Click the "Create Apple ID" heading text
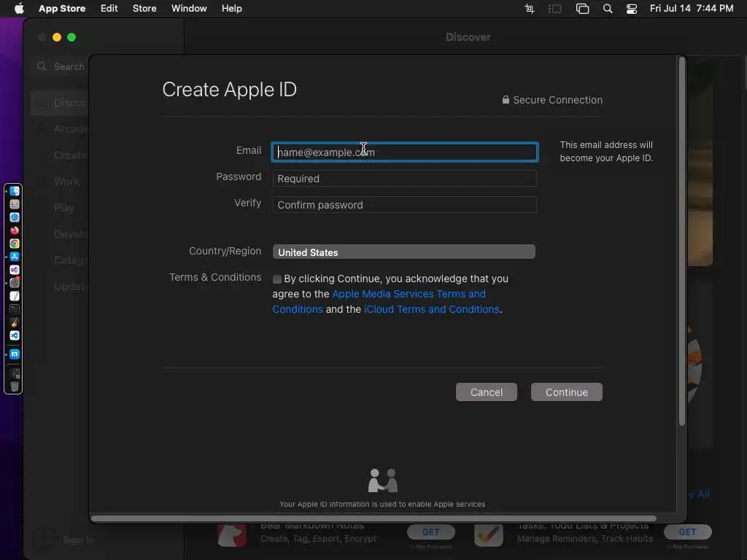747x560 pixels. pos(230,90)
